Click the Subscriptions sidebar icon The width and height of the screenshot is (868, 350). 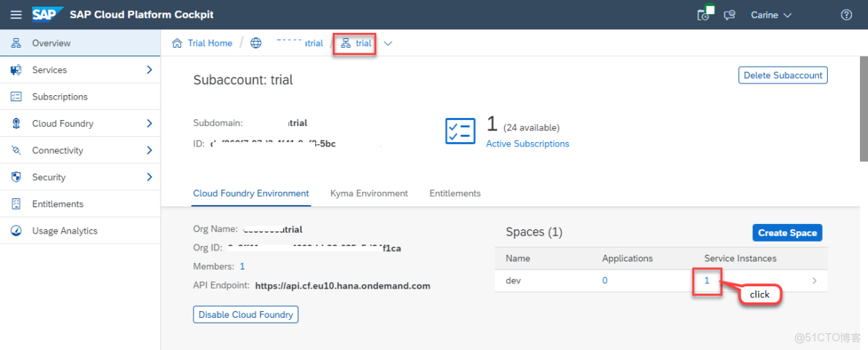point(16,97)
